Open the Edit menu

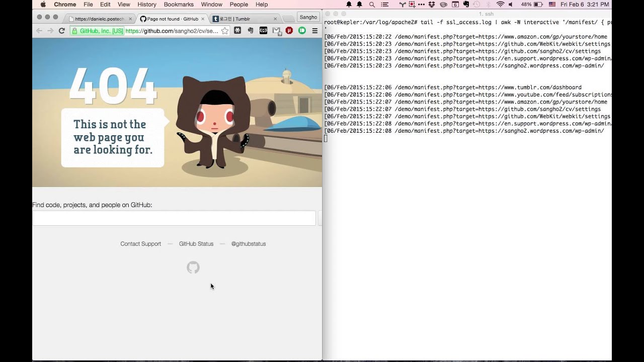[105, 5]
